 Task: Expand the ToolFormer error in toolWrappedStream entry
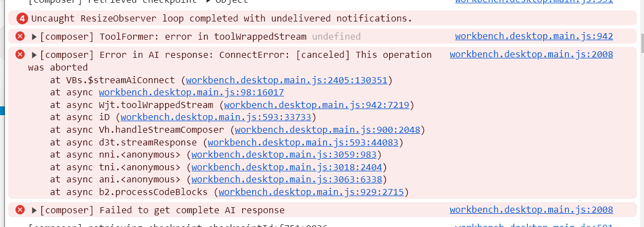[x=35, y=37]
